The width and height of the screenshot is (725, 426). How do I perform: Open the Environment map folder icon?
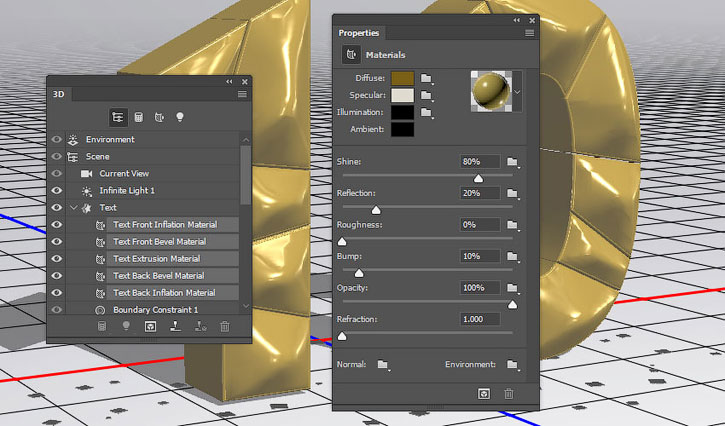512,364
